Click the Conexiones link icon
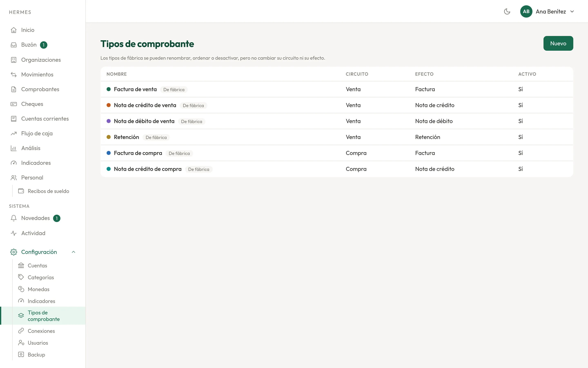 (21, 331)
